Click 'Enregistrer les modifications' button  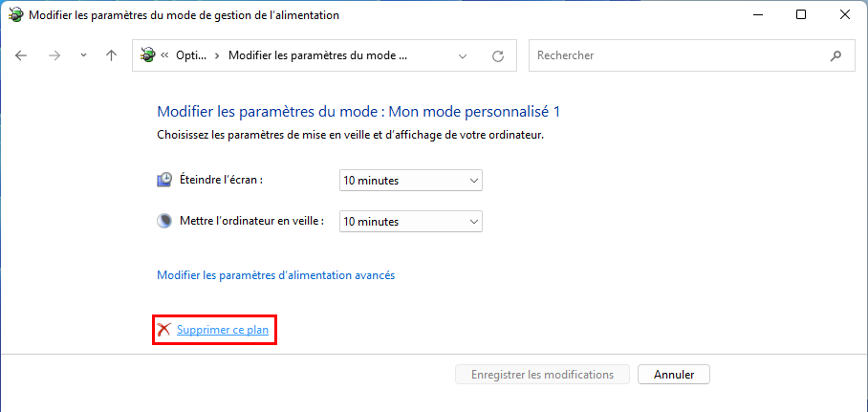[543, 375]
